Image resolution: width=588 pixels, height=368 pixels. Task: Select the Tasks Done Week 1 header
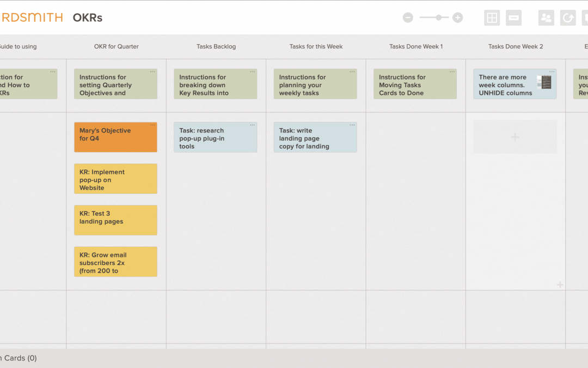(x=416, y=46)
